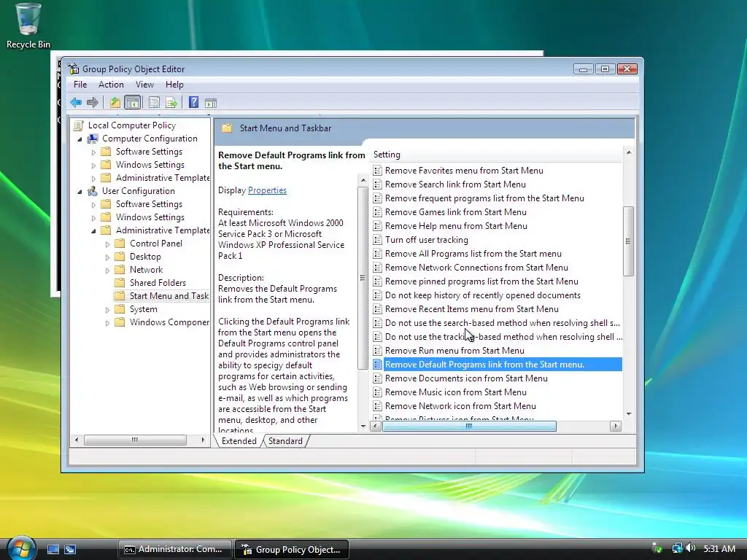
Task: Expand Windows Settings under User Configuration
Action: [x=93, y=218]
